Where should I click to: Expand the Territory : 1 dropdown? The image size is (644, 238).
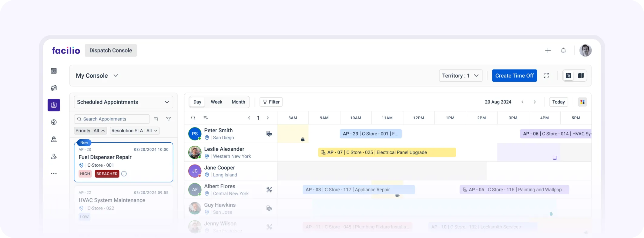coord(460,76)
